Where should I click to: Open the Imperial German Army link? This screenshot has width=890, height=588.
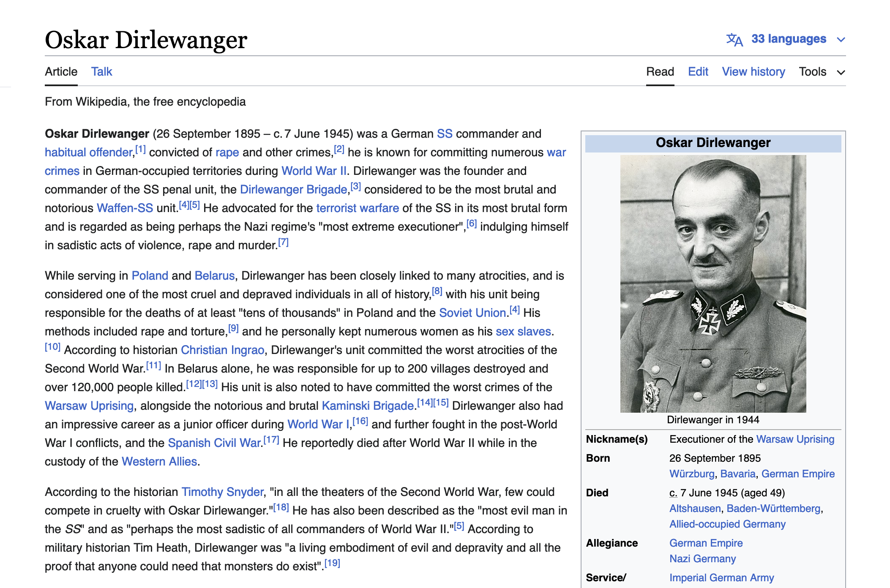point(721,578)
